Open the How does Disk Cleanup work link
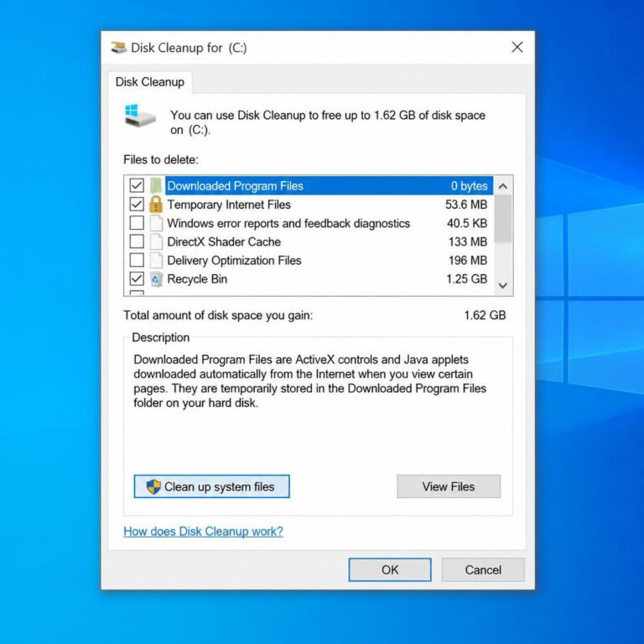Image resolution: width=644 pixels, height=644 pixels. (203, 532)
